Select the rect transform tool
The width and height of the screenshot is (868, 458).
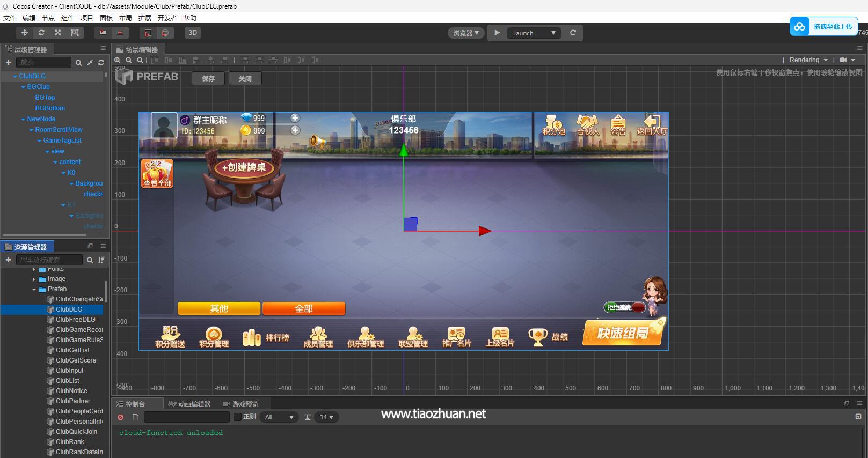[75, 33]
